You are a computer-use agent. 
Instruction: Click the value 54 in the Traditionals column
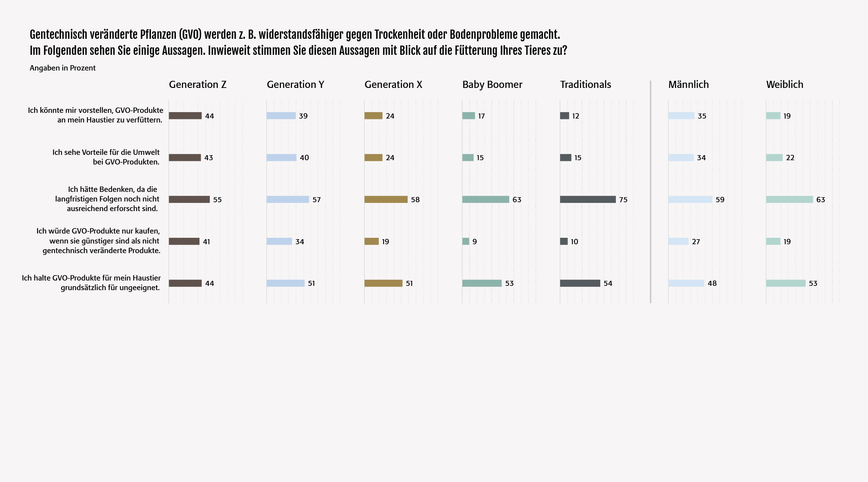[608, 283]
